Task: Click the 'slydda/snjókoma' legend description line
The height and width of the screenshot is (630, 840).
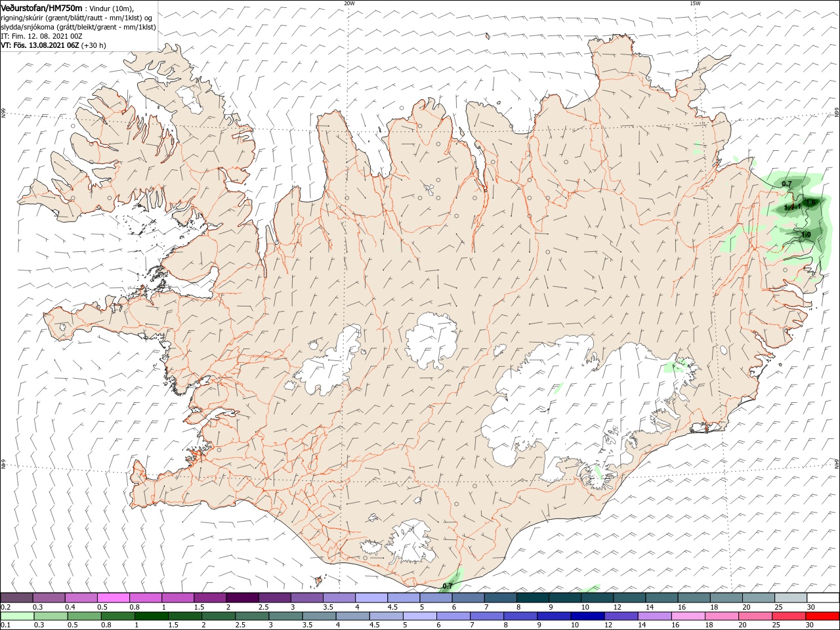Action: point(78,27)
